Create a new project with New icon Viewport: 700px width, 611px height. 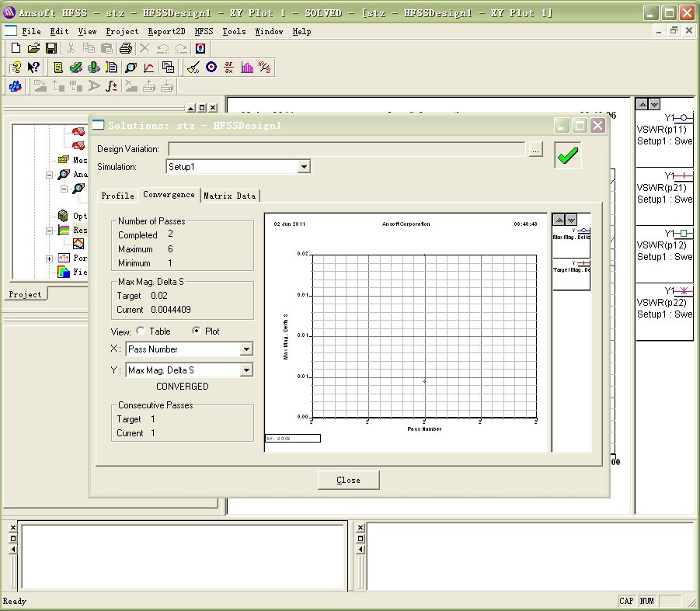click(x=16, y=48)
